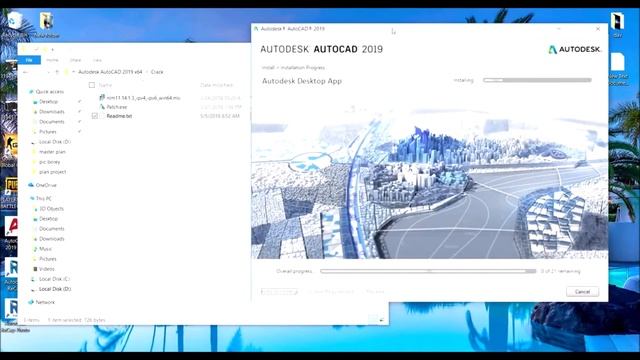Open pinned Documents under Quick access

click(x=51, y=122)
